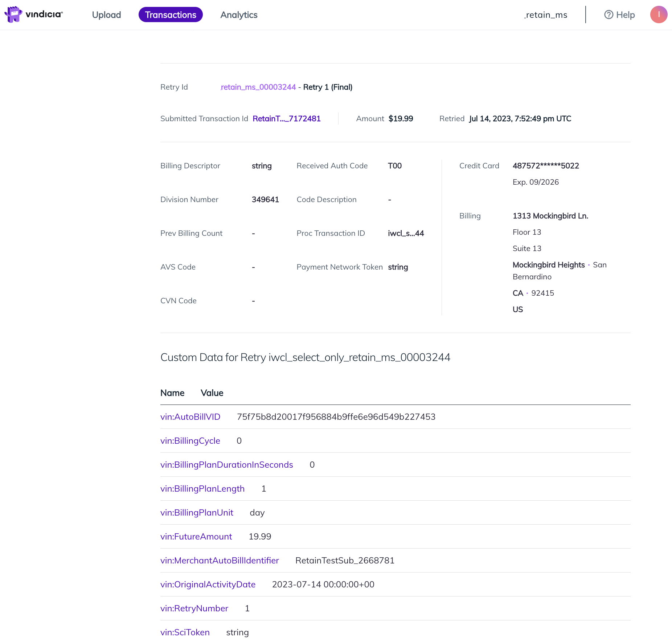
Task: Click the amount value $19.99
Action: coord(401,119)
